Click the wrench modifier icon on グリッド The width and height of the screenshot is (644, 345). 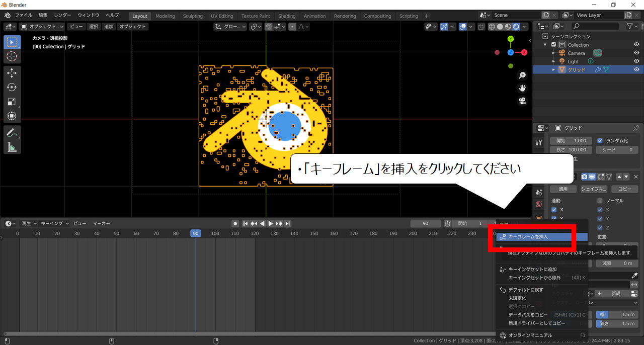[598, 69]
